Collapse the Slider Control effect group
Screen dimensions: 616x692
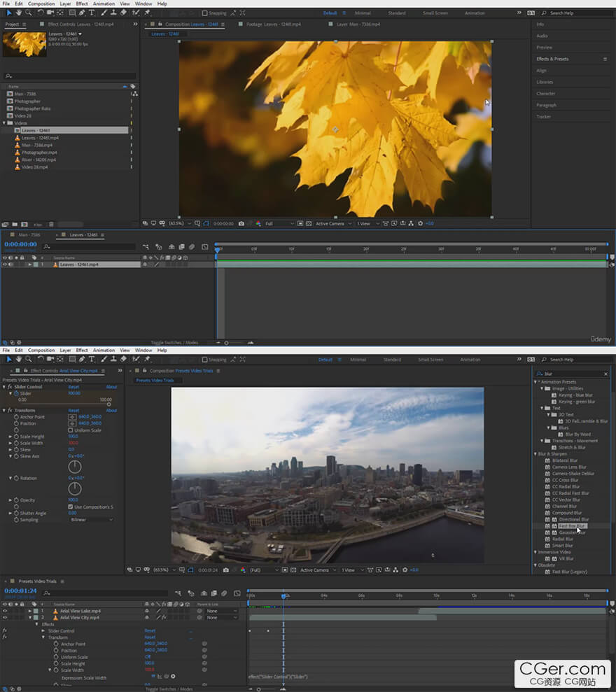(x=4, y=387)
